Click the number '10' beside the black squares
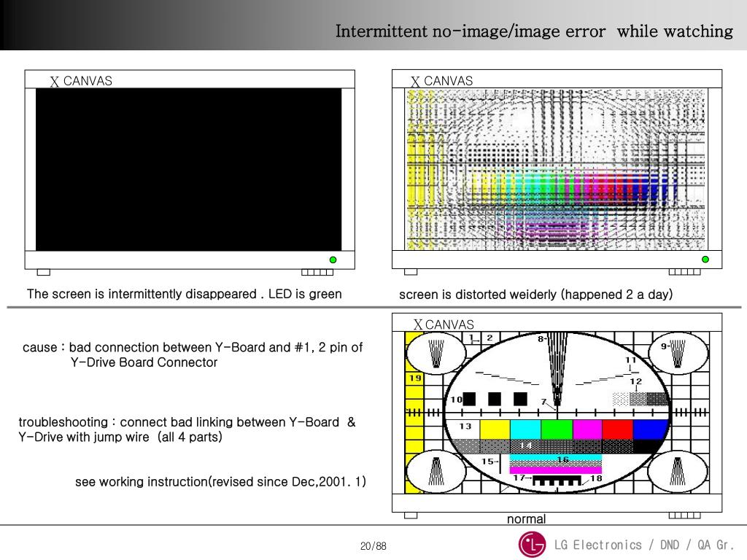This screenshot has width=747, height=560. (457, 400)
